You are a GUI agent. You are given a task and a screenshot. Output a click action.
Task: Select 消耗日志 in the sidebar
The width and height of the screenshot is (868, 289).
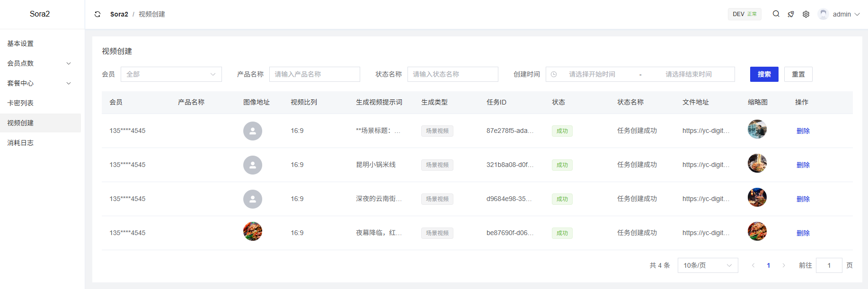coord(20,143)
